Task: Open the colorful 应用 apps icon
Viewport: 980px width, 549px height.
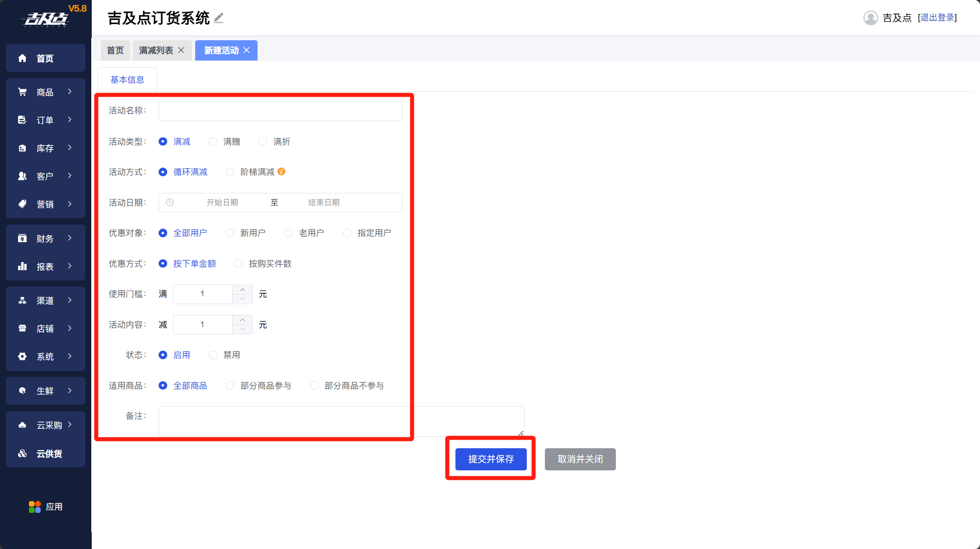Action: 35,507
